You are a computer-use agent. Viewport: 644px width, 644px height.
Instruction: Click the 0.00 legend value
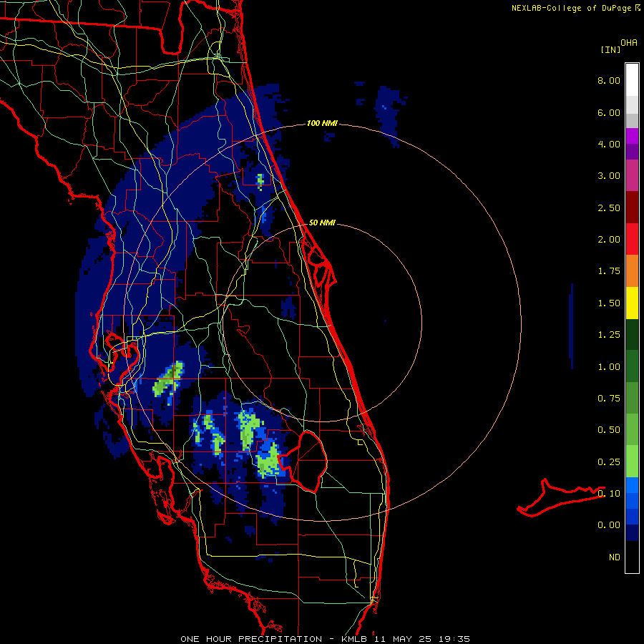(609, 525)
